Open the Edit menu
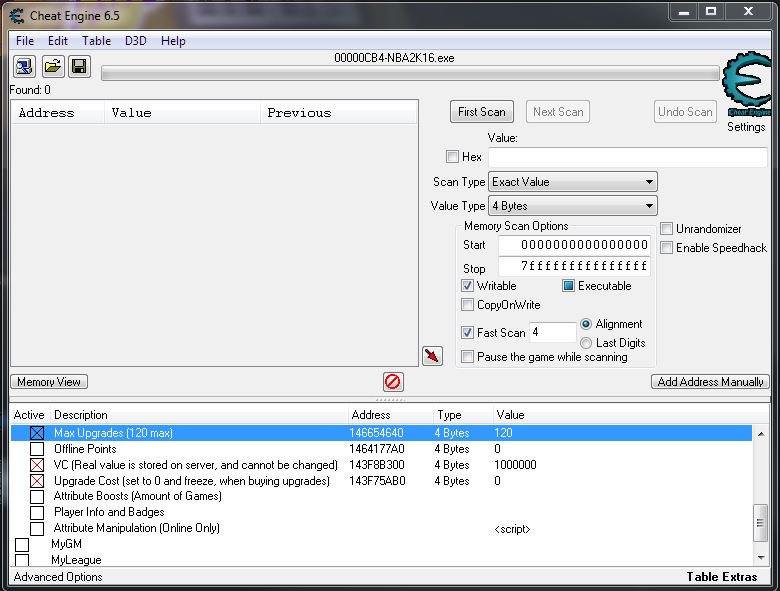Image resolution: width=780 pixels, height=591 pixels. 58,41
